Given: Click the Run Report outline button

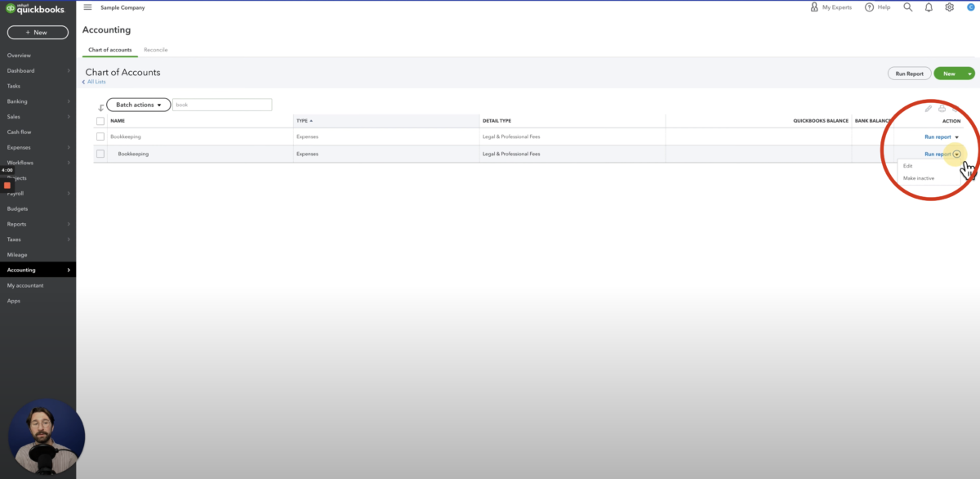Looking at the screenshot, I should (909, 74).
